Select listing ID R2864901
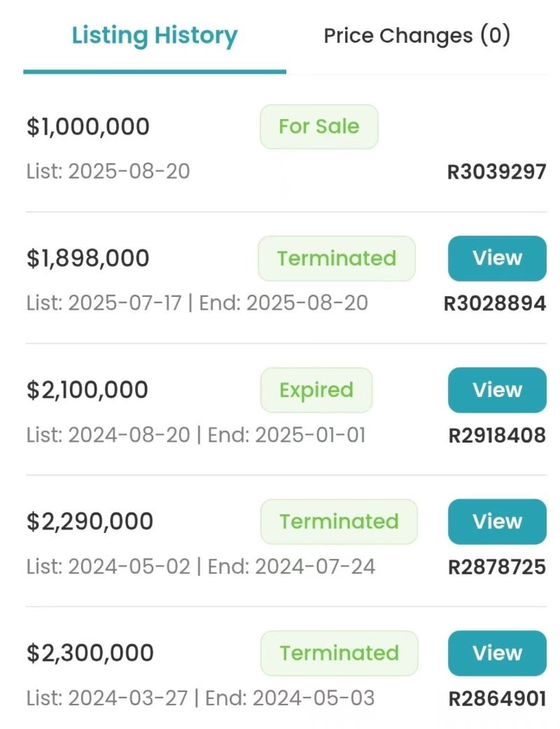The height and width of the screenshot is (729, 560). 496,698
